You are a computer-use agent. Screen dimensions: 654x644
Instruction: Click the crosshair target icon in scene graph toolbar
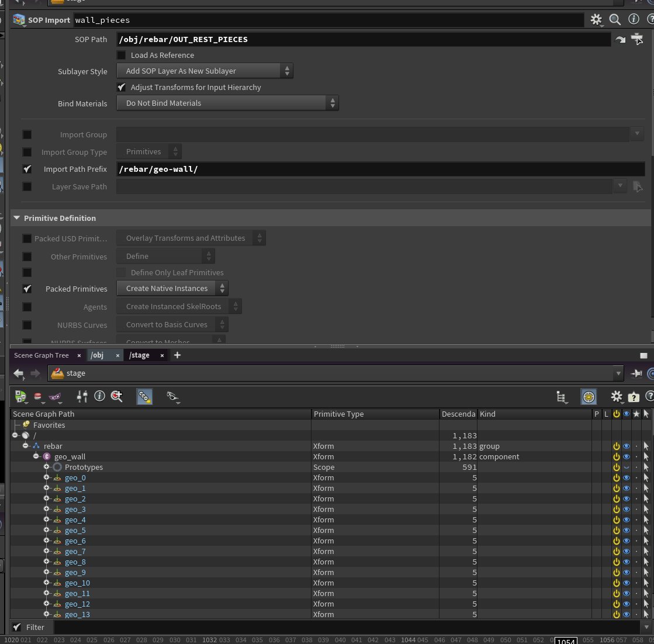589,396
